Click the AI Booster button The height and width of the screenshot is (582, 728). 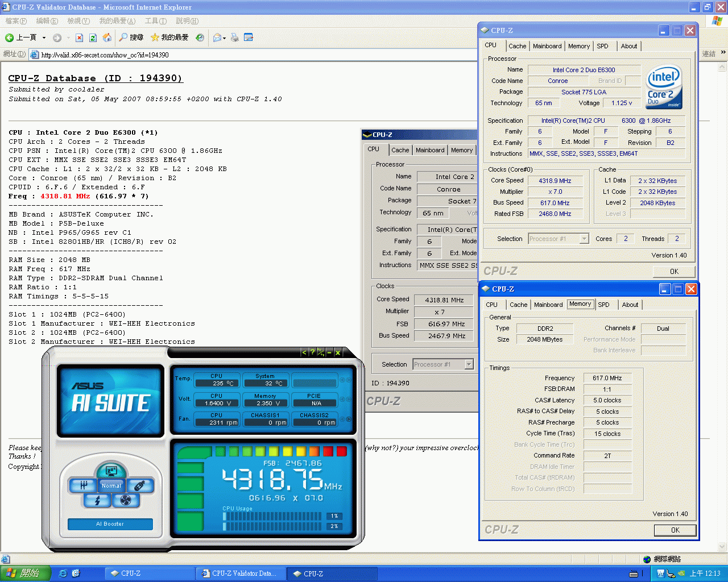tap(110, 524)
